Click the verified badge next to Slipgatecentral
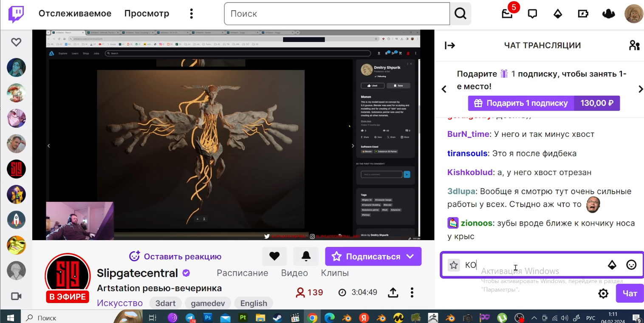The height and width of the screenshot is (323, 644). pos(186,273)
